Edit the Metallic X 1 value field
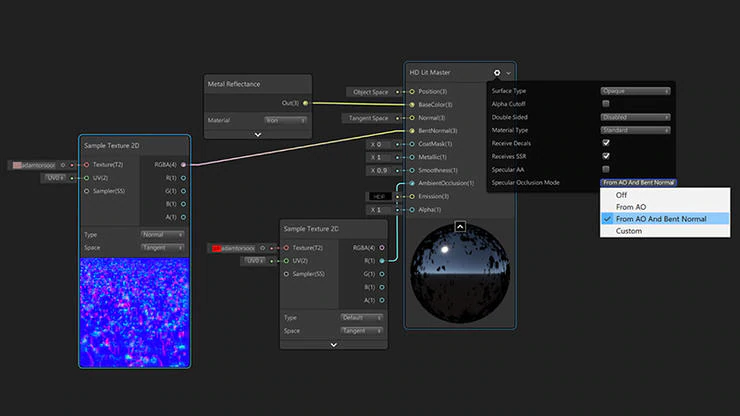 tap(380, 157)
